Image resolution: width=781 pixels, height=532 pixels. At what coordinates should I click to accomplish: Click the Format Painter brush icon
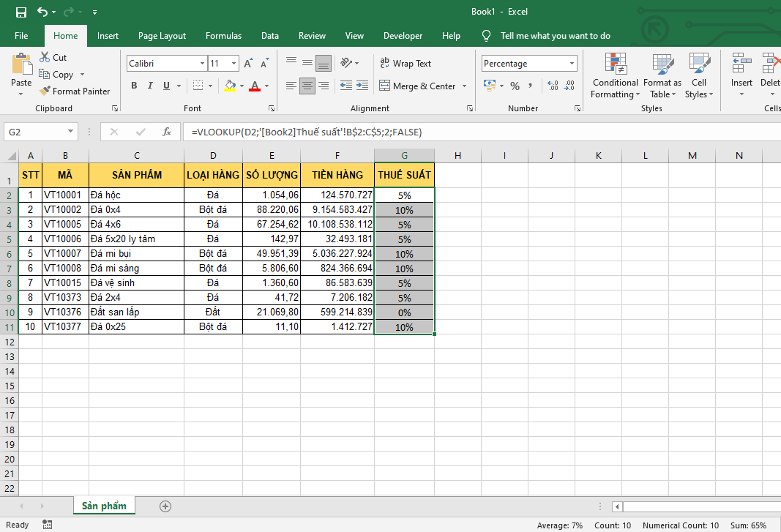[x=44, y=91]
